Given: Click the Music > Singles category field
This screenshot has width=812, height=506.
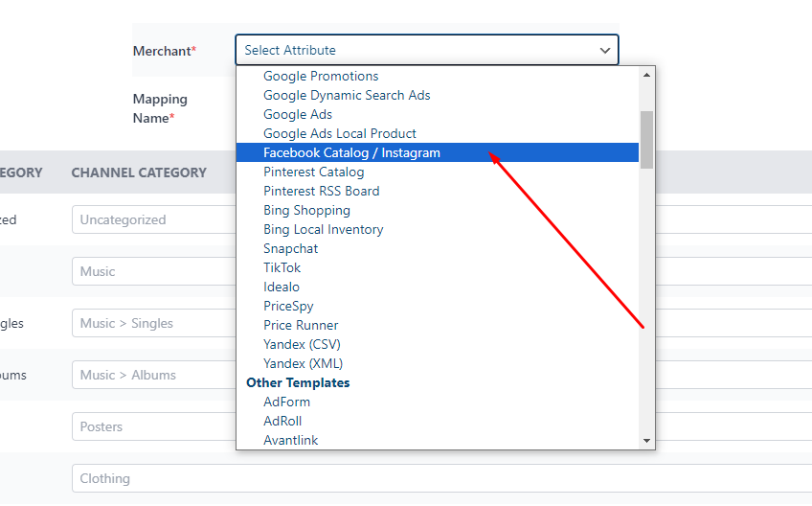Looking at the screenshot, I should click(x=153, y=323).
